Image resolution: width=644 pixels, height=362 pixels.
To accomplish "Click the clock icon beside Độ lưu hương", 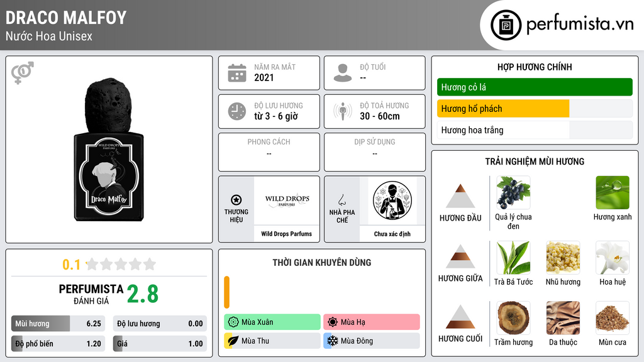I will [x=237, y=111].
